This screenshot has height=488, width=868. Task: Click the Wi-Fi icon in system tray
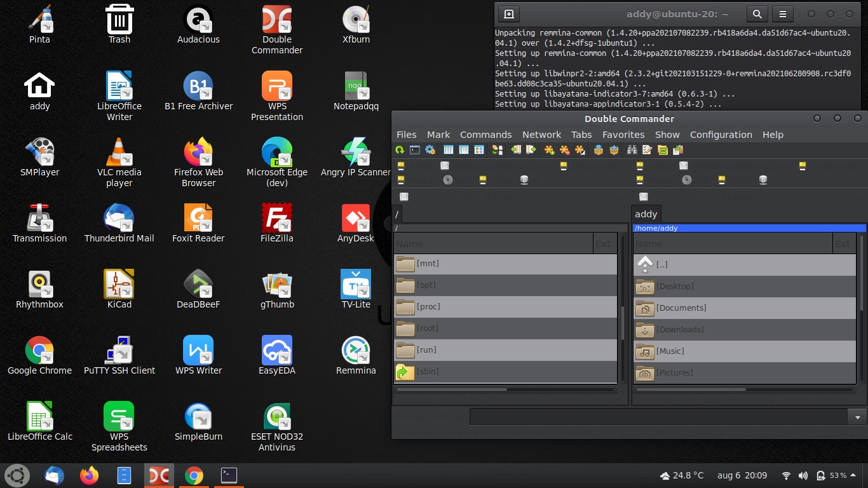786,475
